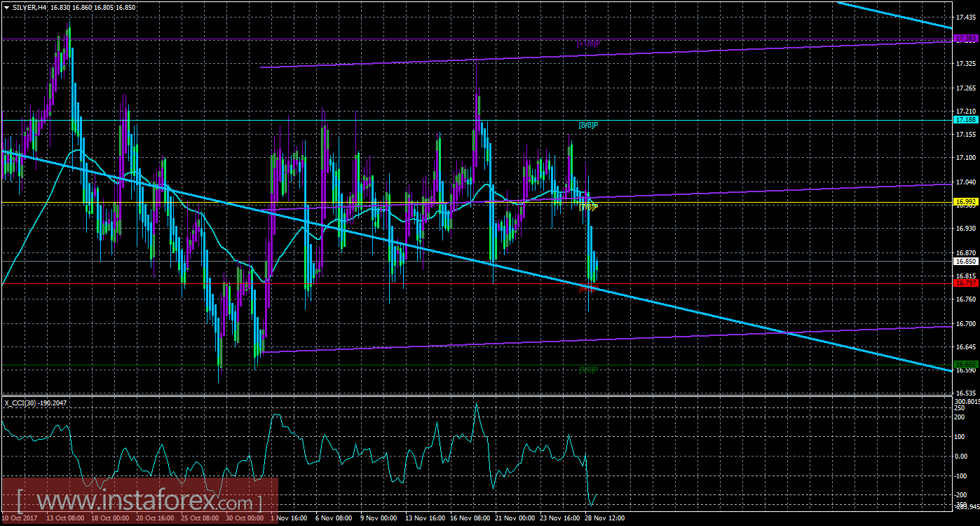Click the [+1/8]P Murray level label

pos(589,43)
